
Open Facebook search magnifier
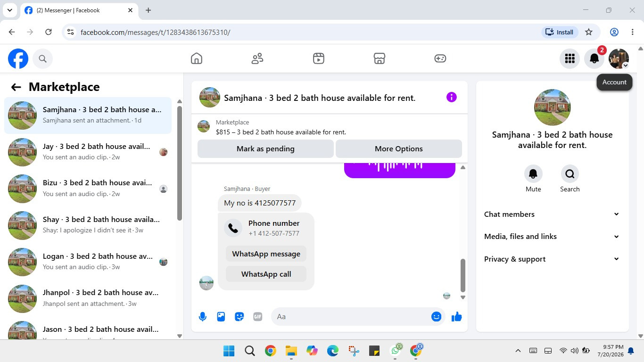[42, 58]
